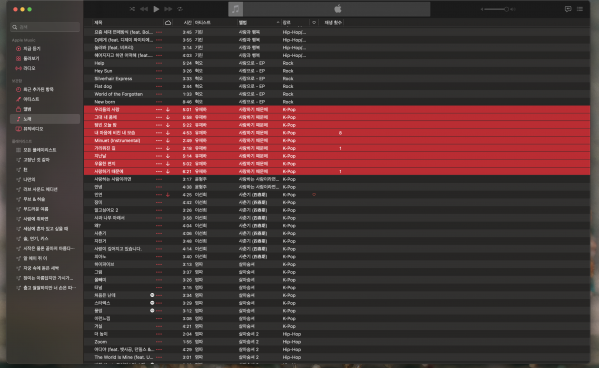Toggle shuffle playback mode
The width and height of the screenshot is (599, 368).
(132, 9)
